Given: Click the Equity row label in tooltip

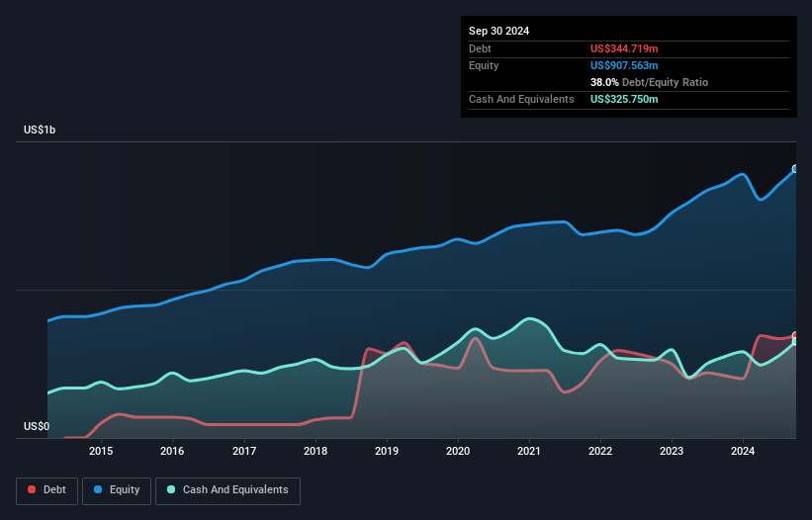Looking at the screenshot, I should (484, 65).
